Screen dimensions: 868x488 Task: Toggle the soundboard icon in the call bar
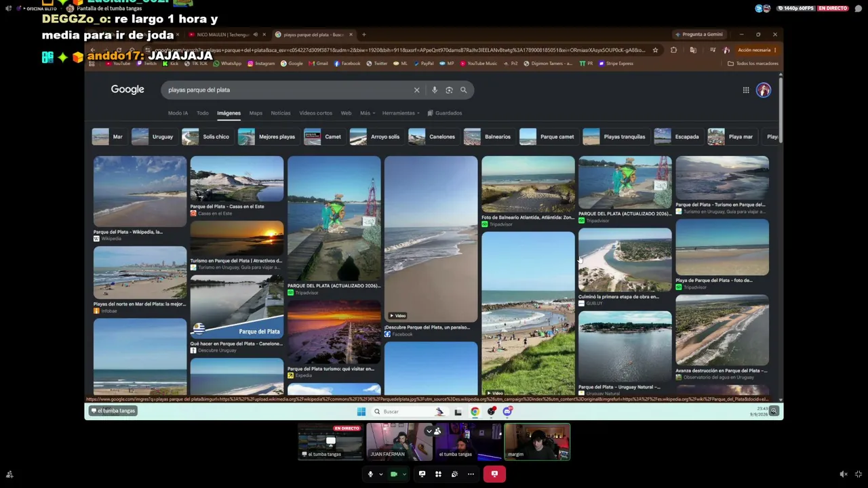(x=454, y=474)
